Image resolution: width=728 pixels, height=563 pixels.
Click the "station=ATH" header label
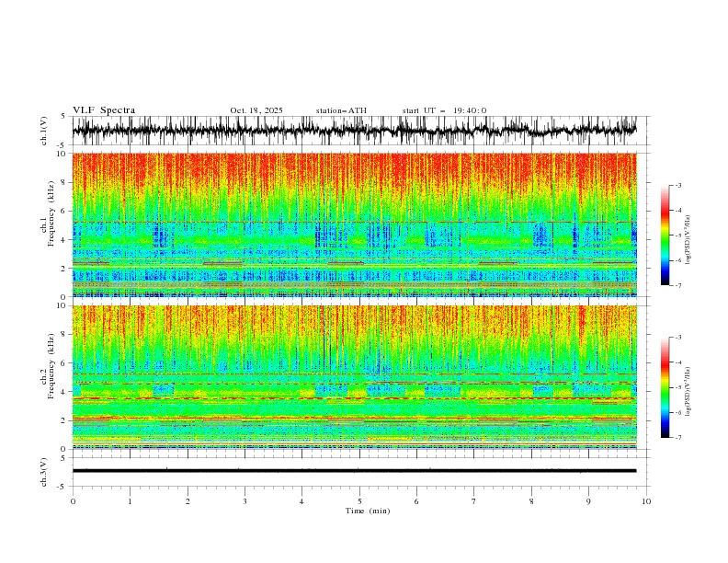tap(341, 110)
